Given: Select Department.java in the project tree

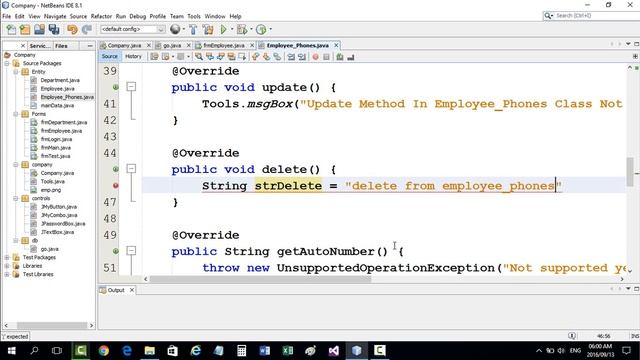Looking at the screenshot, I should [60, 80].
